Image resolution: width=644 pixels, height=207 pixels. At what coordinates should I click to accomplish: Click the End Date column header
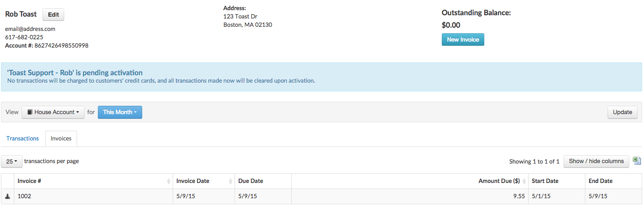point(601,181)
